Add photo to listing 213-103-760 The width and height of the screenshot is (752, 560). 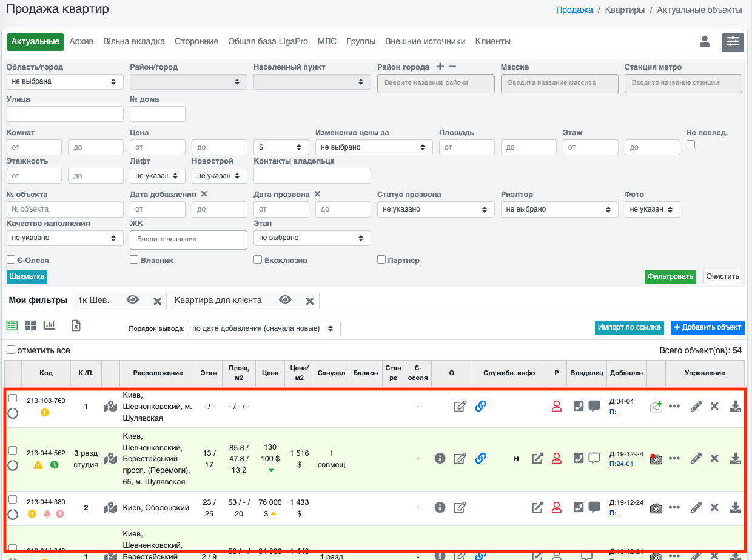coord(656,407)
